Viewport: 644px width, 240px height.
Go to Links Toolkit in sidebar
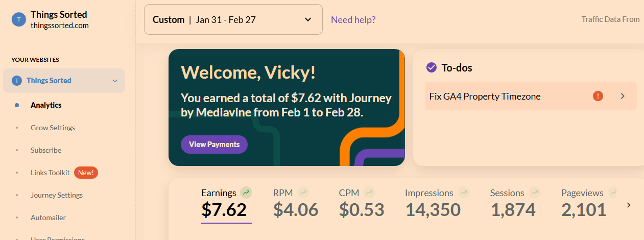(x=50, y=173)
